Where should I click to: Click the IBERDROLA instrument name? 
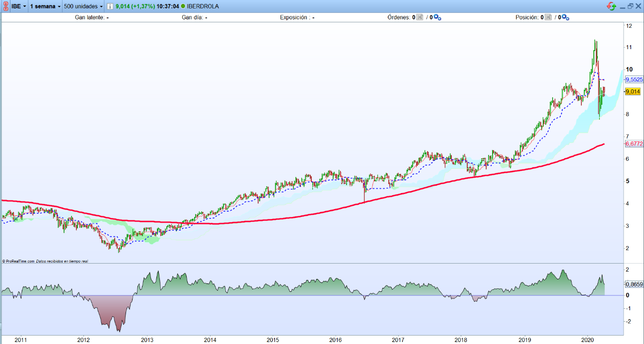pyautogui.click(x=203, y=6)
